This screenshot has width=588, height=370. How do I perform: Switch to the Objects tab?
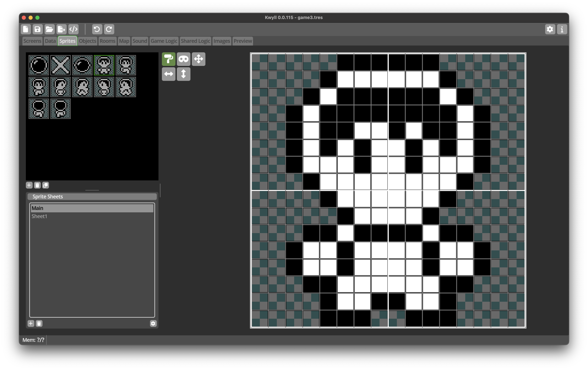point(87,41)
